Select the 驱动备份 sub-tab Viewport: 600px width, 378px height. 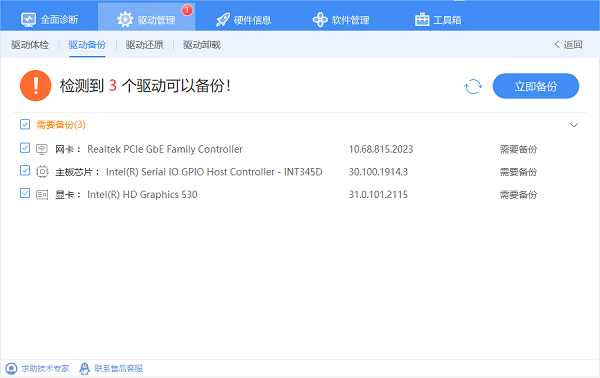pyautogui.click(x=87, y=45)
